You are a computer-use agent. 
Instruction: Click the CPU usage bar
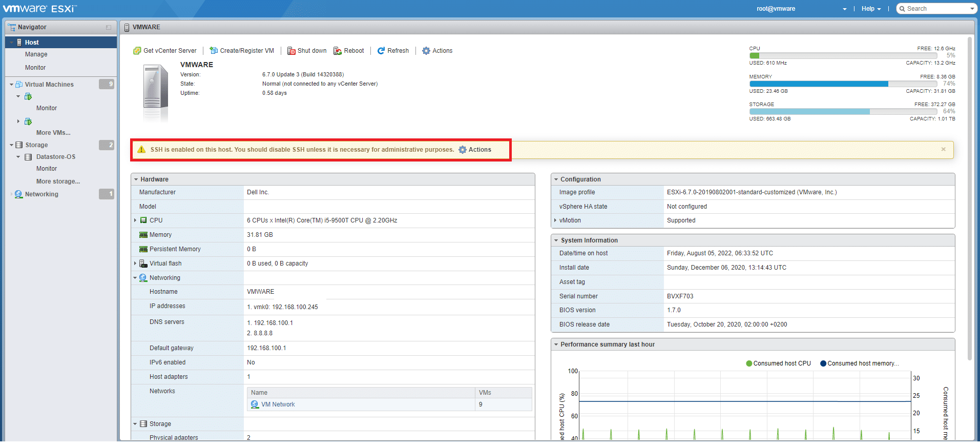point(843,55)
